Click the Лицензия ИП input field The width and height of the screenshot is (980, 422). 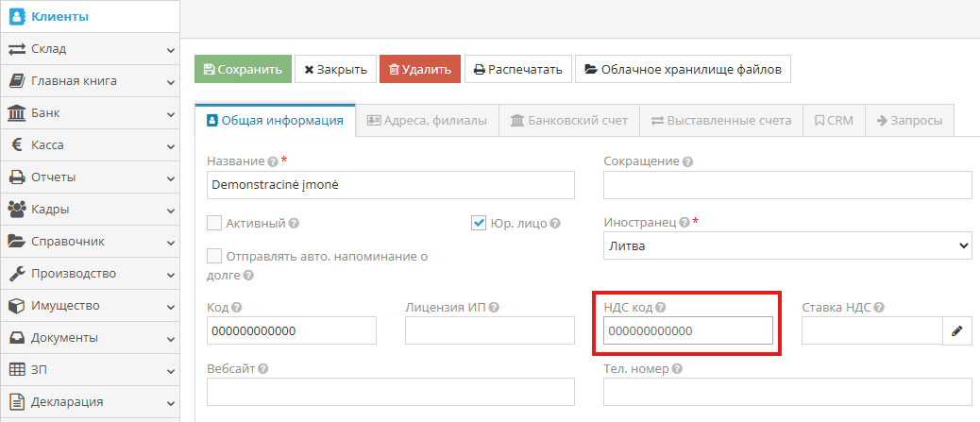click(490, 330)
